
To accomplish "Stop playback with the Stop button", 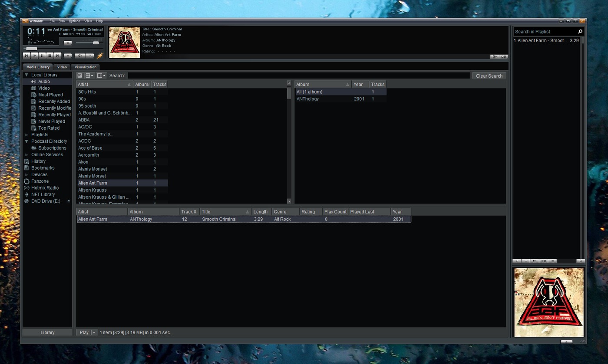I will (x=50, y=56).
